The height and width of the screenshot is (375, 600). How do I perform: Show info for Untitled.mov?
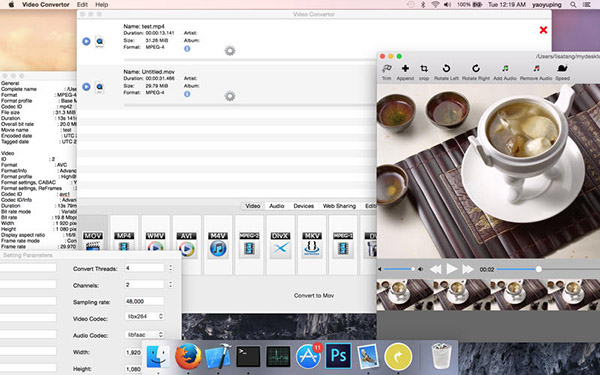click(x=187, y=94)
